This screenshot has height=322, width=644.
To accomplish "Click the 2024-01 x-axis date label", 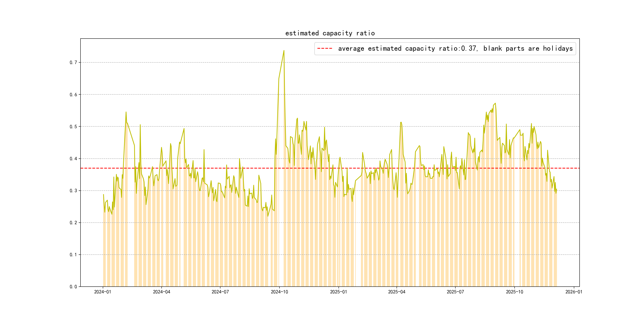I will click(x=103, y=292).
